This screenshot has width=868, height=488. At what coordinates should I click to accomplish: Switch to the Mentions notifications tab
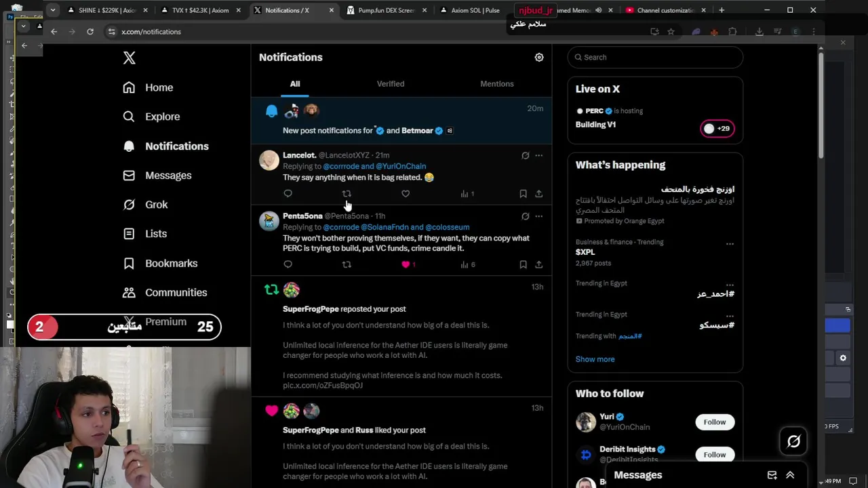[x=497, y=84]
